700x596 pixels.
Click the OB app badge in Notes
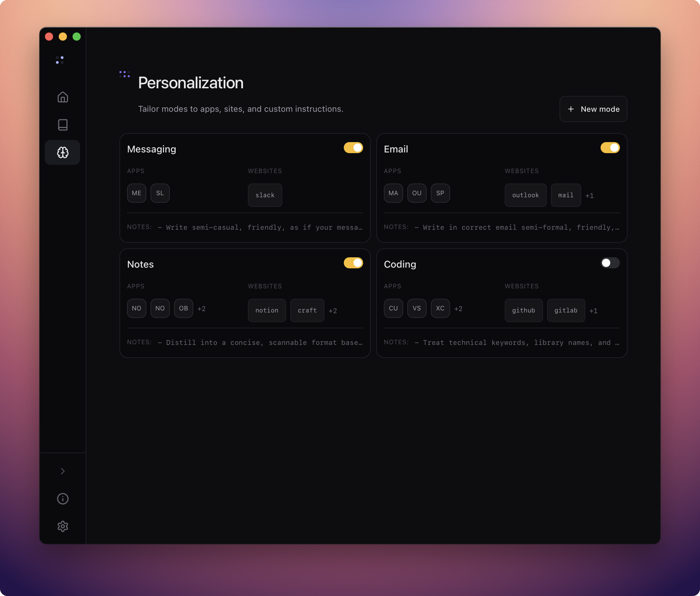[183, 308]
